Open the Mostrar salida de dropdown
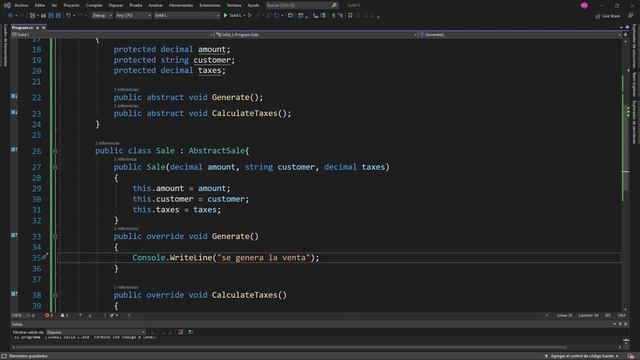 click(96, 332)
